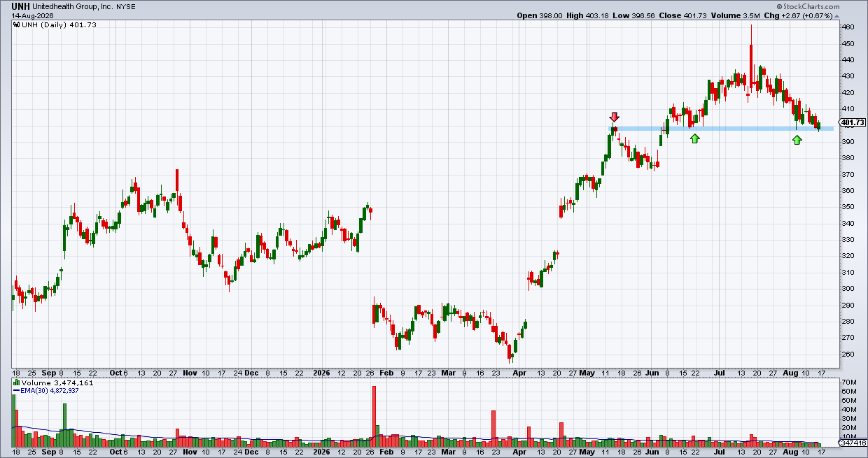Click the 10M volume axis label
The image size is (868, 458).
(849, 436)
